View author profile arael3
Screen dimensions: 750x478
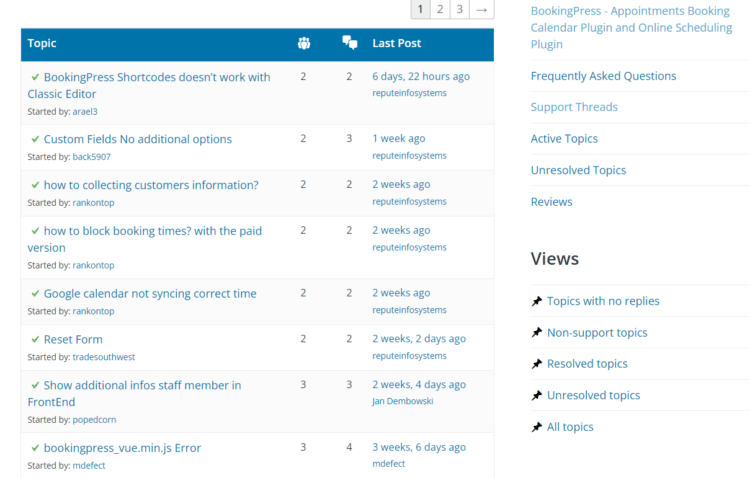85,111
